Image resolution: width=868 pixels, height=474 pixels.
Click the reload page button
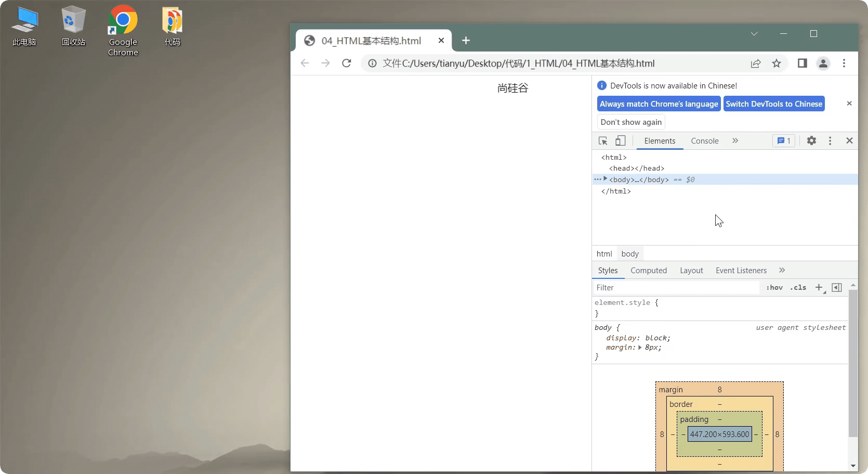click(x=347, y=63)
